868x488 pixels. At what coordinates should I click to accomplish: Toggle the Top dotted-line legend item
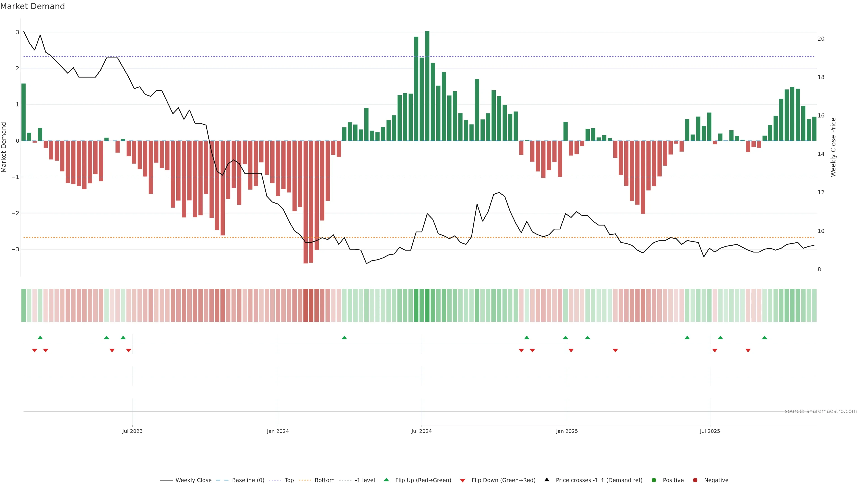(x=289, y=480)
